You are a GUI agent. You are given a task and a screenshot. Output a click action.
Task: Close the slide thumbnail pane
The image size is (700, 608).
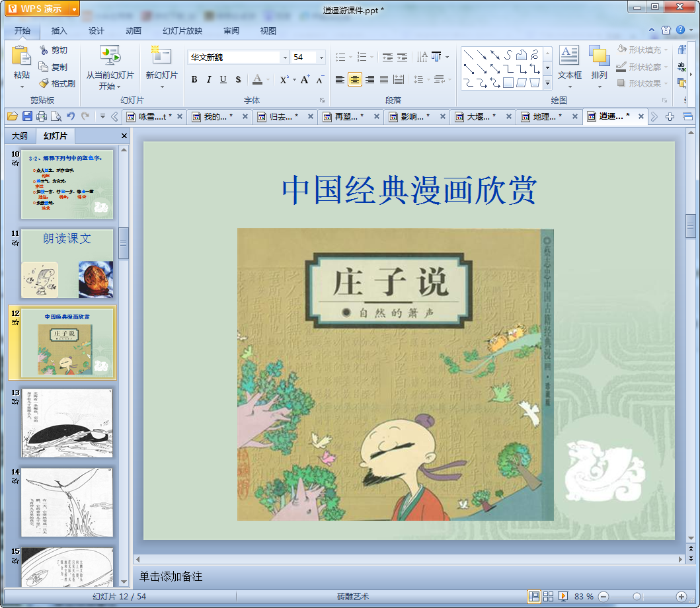(x=124, y=135)
